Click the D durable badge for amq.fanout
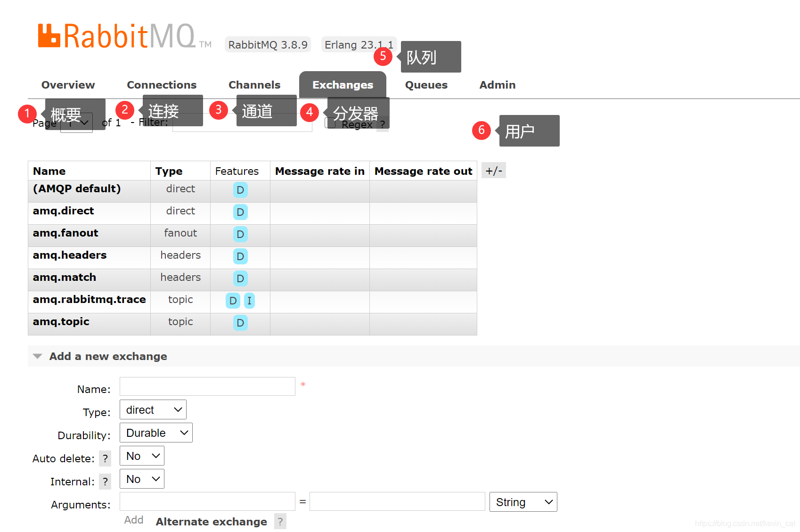This screenshot has width=800, height=532. pyautogui.click(x=240, y=234)
